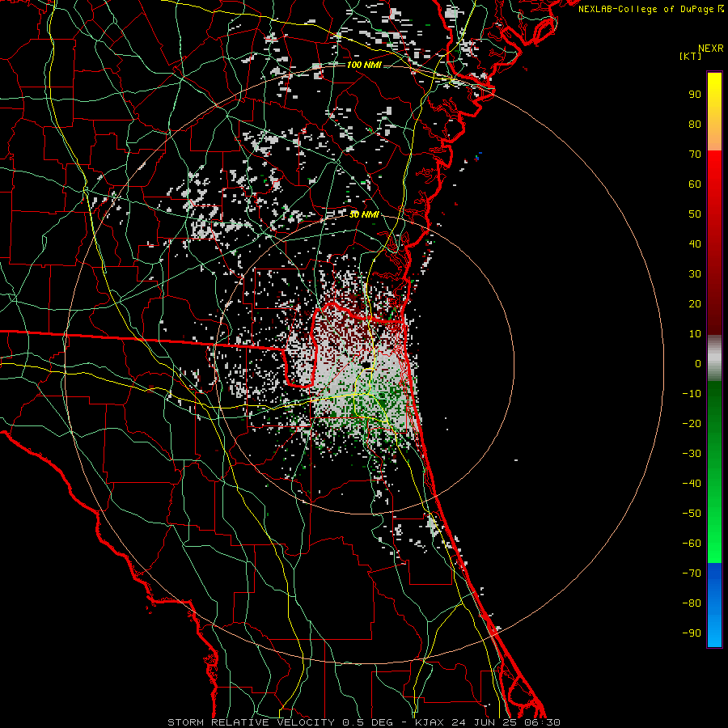The width and height of the screenshot is (728, 728).
Task: Click the -90 scale value
Action: point(692,633)
